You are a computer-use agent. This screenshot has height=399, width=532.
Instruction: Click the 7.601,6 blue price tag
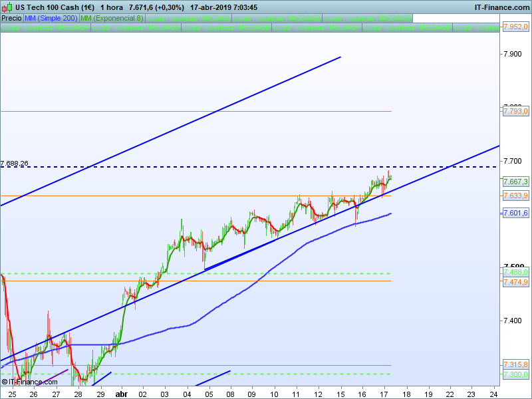515,213
